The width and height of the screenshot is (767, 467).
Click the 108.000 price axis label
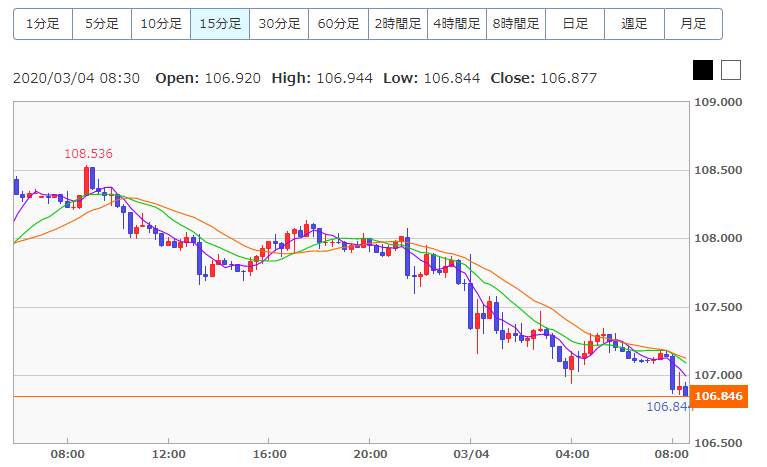(720, 238)
